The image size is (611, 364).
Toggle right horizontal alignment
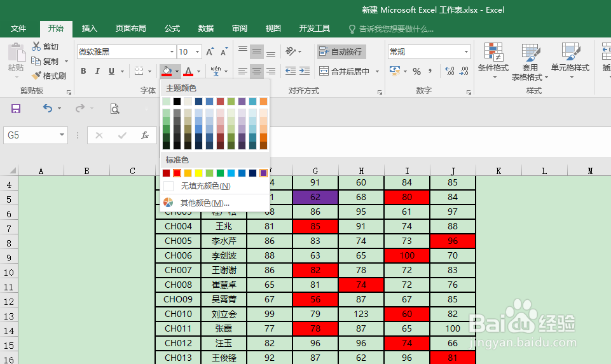(271, 71)
